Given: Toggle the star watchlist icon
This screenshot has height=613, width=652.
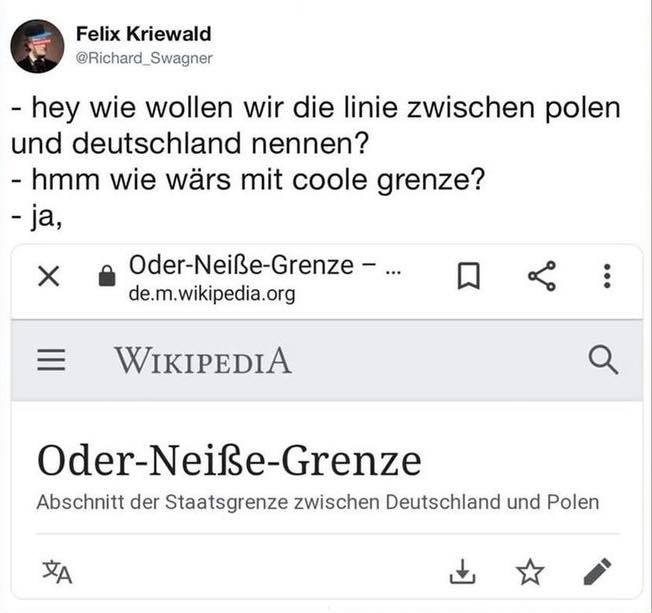Looking at the screenshot, I should [529, 572].
